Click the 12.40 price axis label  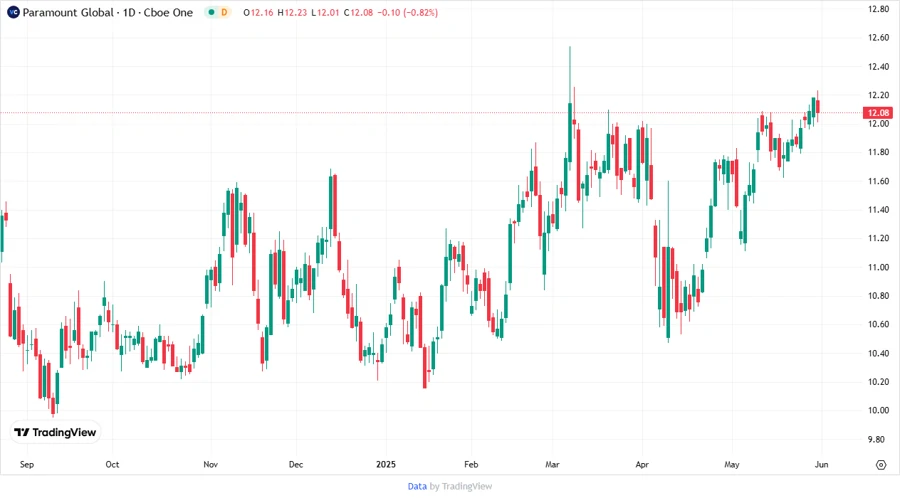point(878,67)
